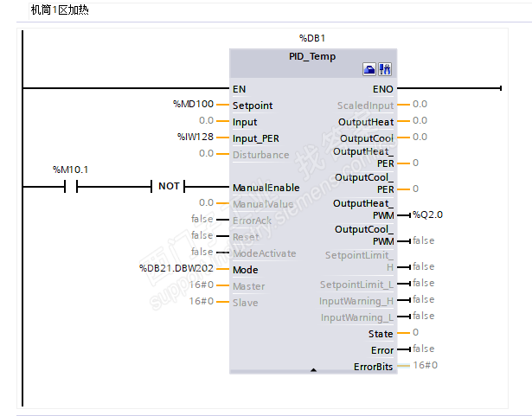Image resolution: width=532 pixels, height=416 pixels.
Task: Click the 0.0 value at Input
Action: (206, 120)
